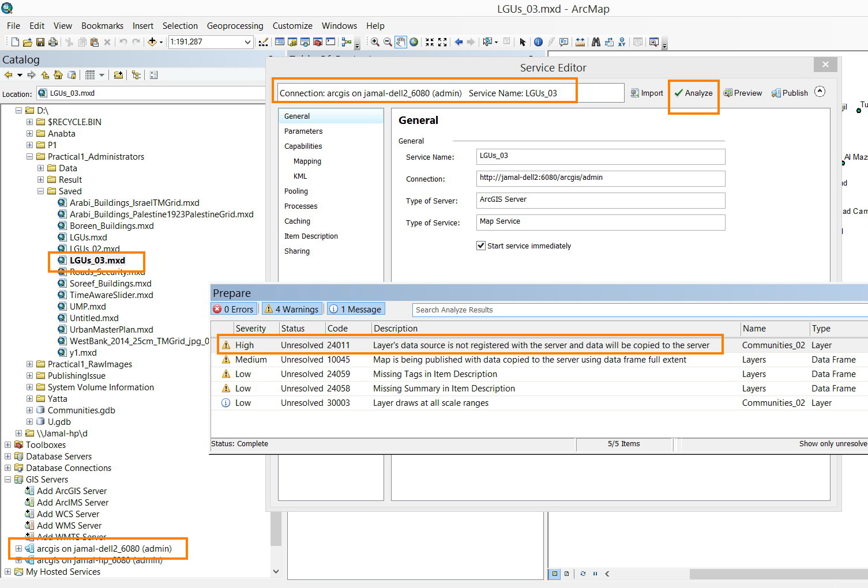Viewport: 868px width, 588px height.
Task: Open the Search window icon
Action: (x=305, y=42)
